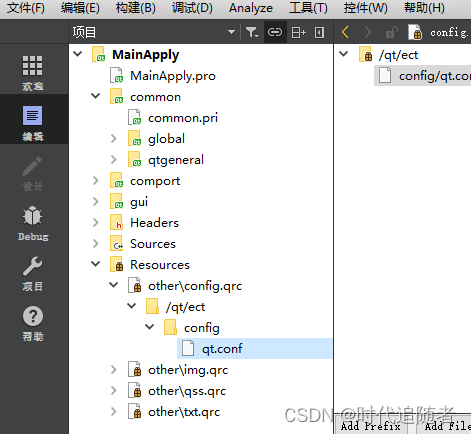Screen dimensions: 471x434
Task: Toggle synchronize with editor link icon
Action: (x=275, y=32)
